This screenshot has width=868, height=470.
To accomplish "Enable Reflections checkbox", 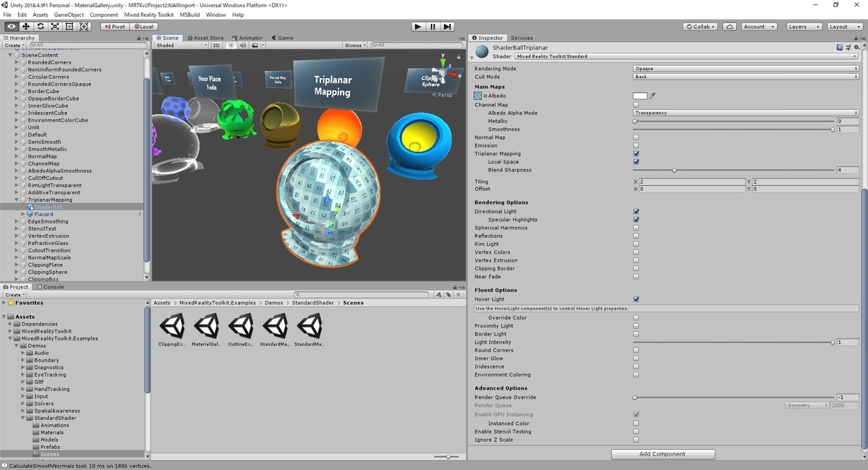I will (x=636, y=236).
